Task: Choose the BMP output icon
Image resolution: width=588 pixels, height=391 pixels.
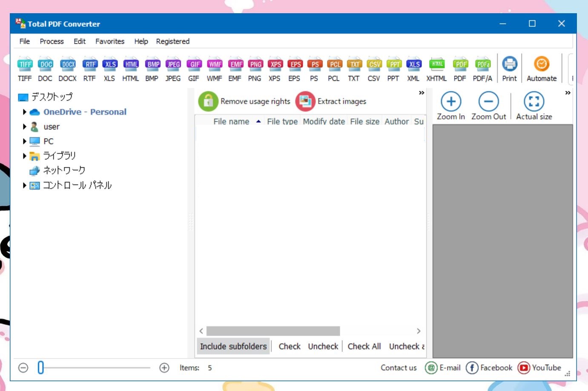Action: tap(152, 69)
